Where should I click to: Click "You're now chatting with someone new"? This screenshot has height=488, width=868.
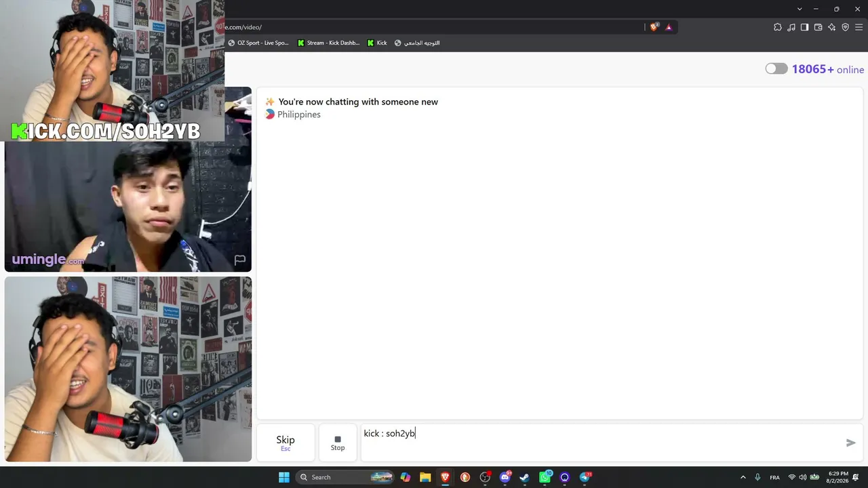coord(358,102)
